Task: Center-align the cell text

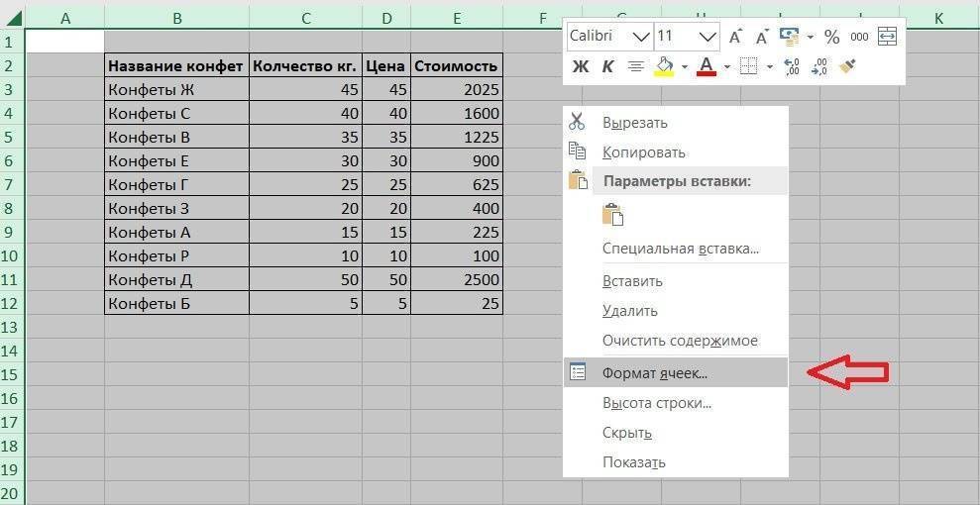Action: pos(635,66)
